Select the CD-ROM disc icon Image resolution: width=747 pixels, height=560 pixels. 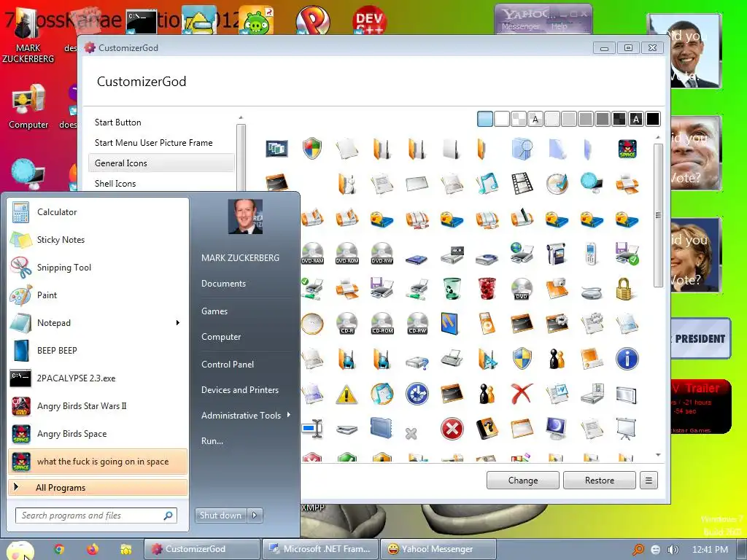point(382,324)
